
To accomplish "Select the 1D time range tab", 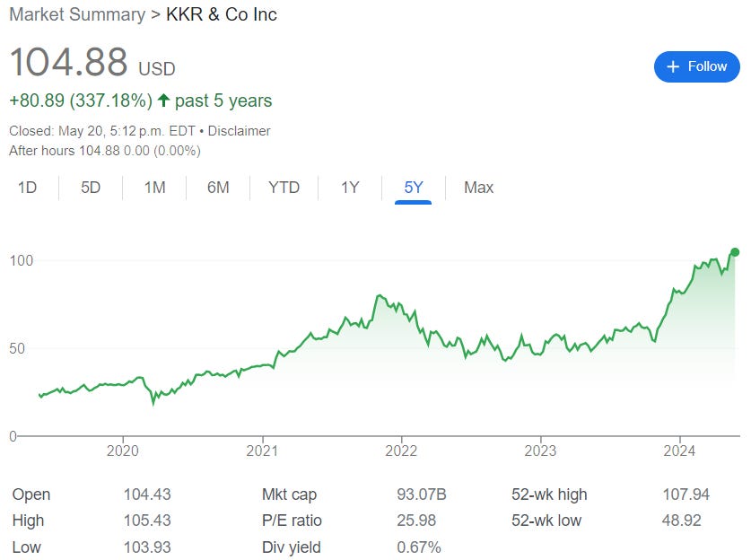I will pyautogui.click(x=27, y=188).
